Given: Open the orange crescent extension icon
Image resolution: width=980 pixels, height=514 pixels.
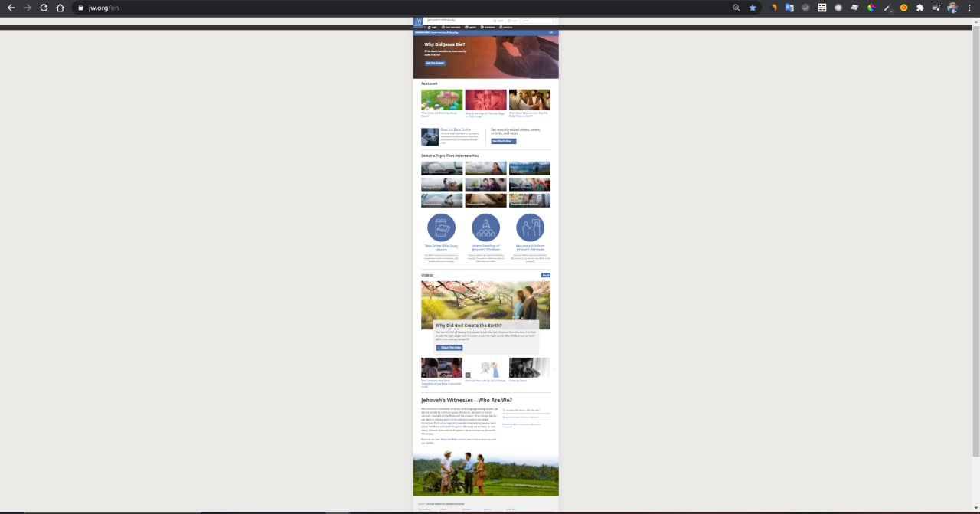Looking at the screenshot, I should [x=774, y=8].
